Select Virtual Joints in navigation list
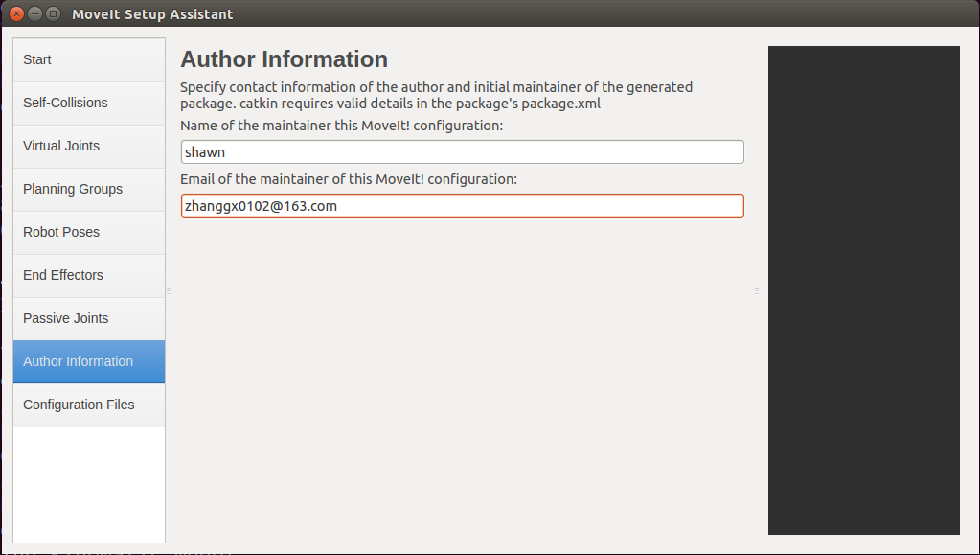980x555 pixels. 89,147
